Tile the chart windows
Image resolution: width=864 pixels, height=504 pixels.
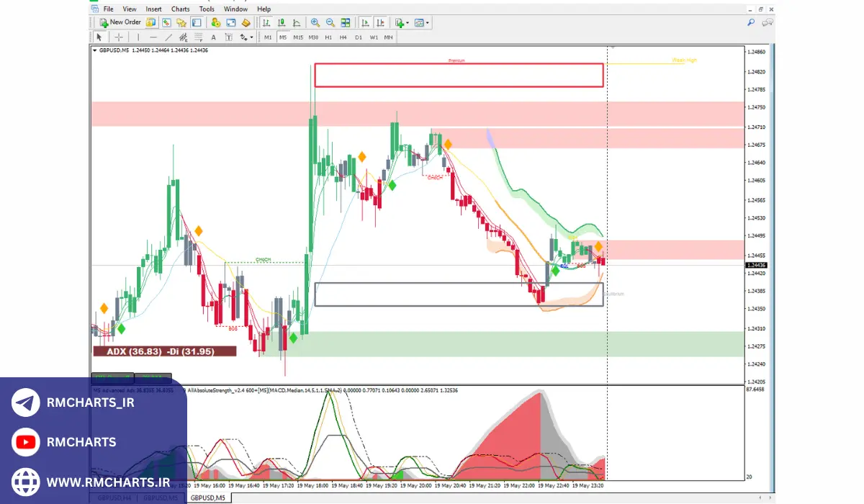click(345, 22)
